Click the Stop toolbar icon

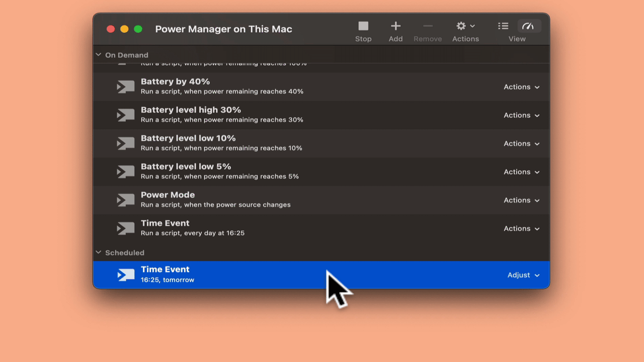(x=363, y=26)
